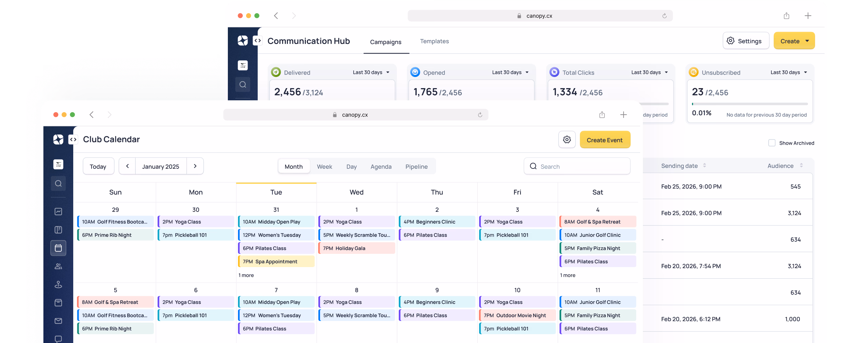The height and width of the screenshot is (343, 868).
Task: Switch to Week view tab
Action: tap(324, 166)
